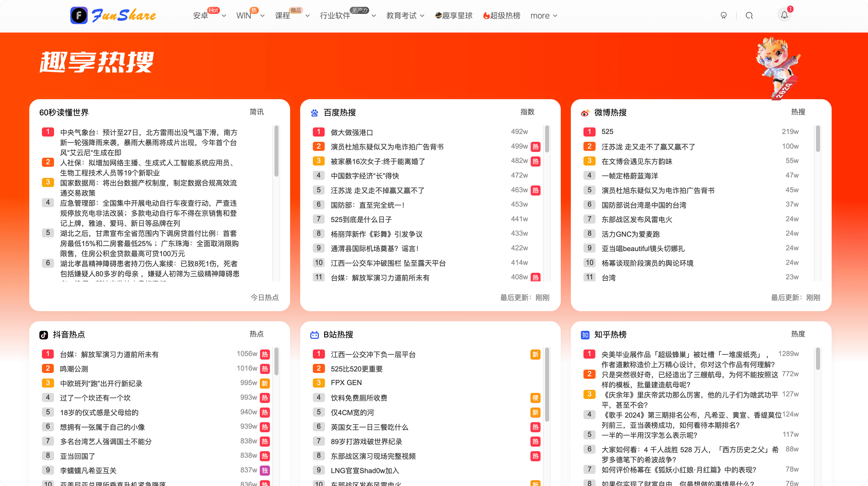Click the 微博热搜 panel title
The height and width of the screenshot is (486, 868).
point(610,113)
